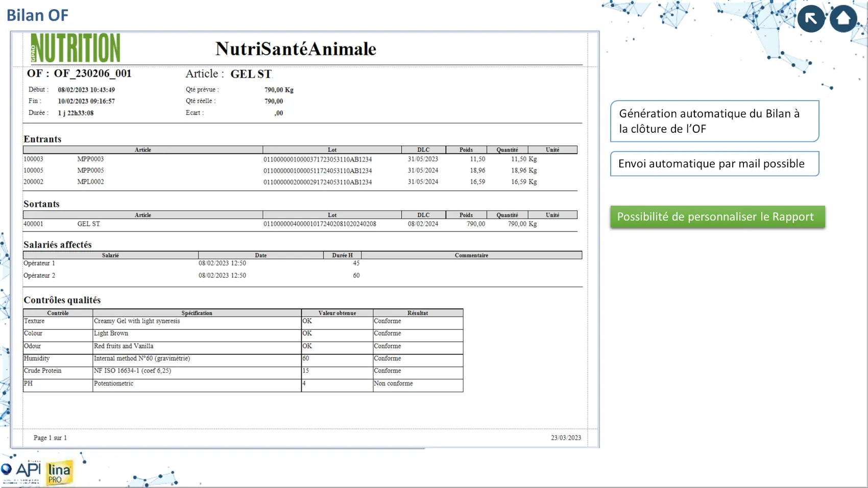Click the green GPAO Nutrition logo
Viewport: 868px width, 488px height.
pos(76,48)
